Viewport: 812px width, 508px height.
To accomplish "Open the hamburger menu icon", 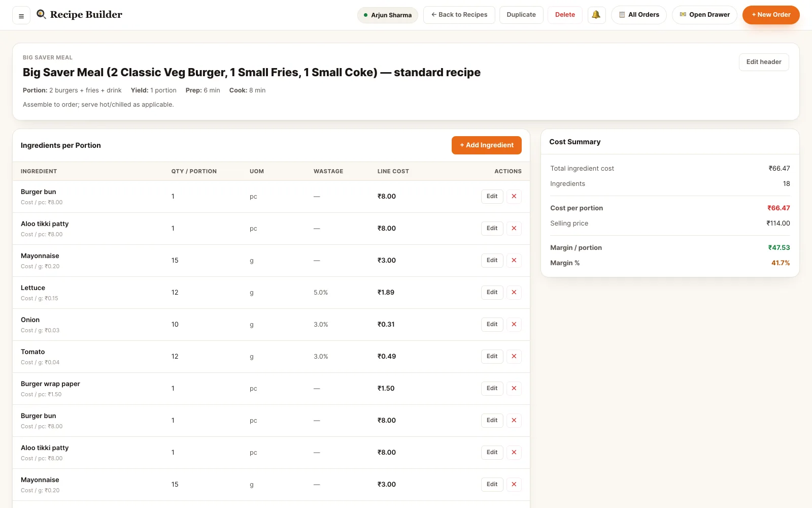I will pos(21,16).
